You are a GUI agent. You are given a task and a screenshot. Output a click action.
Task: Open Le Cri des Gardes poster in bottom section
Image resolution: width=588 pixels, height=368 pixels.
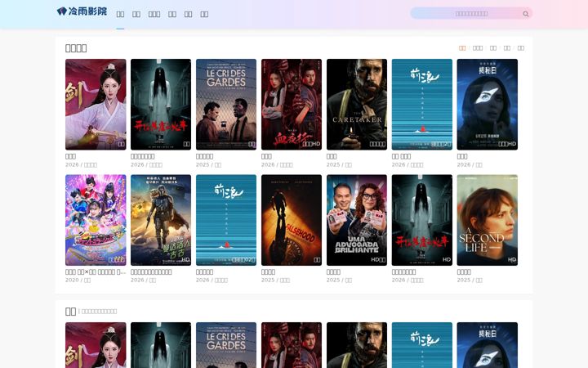(226, 345)
